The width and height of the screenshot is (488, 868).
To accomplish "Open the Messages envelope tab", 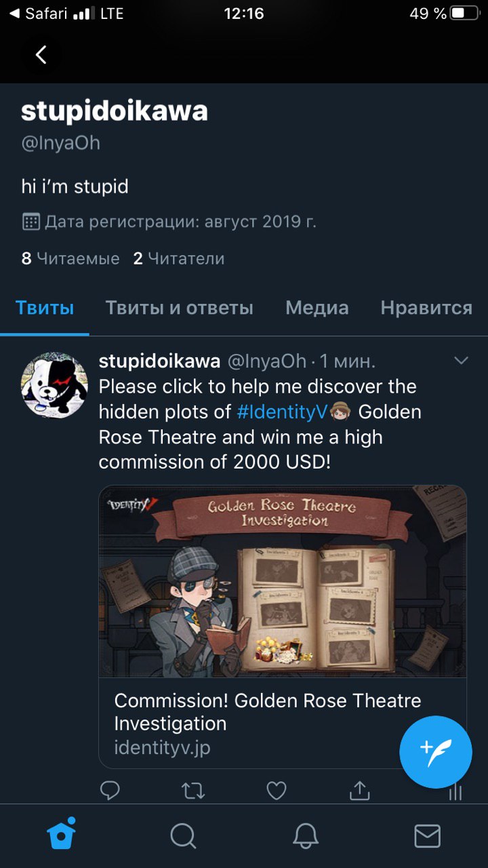I will pyautogui.click(x=427, y=835).
